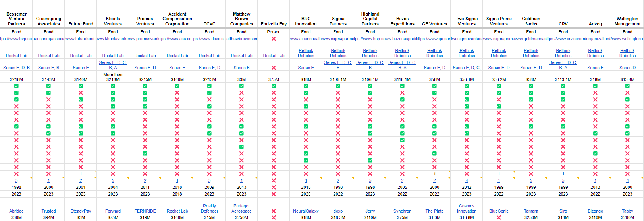
Task: Open Rethink Robotics link in BRC Innovation column
Action: [306, 53]
